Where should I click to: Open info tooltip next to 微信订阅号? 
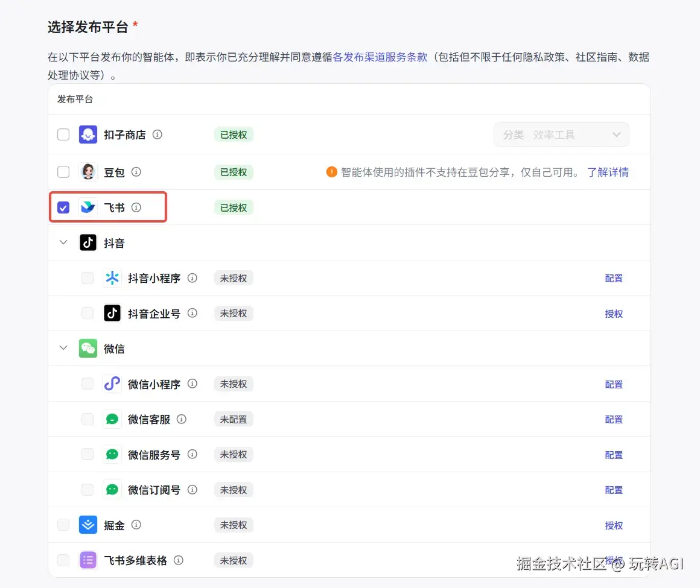point(192,490)
